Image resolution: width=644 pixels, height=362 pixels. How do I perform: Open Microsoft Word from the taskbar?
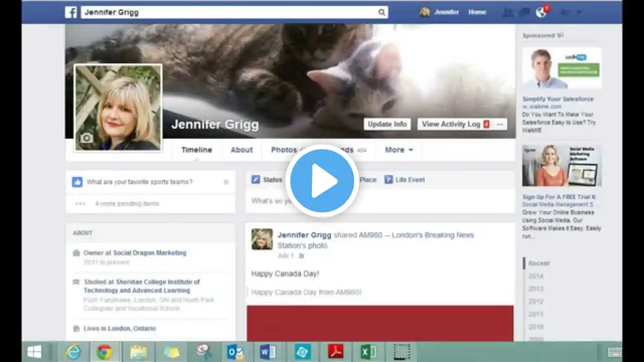click(268, 352)
